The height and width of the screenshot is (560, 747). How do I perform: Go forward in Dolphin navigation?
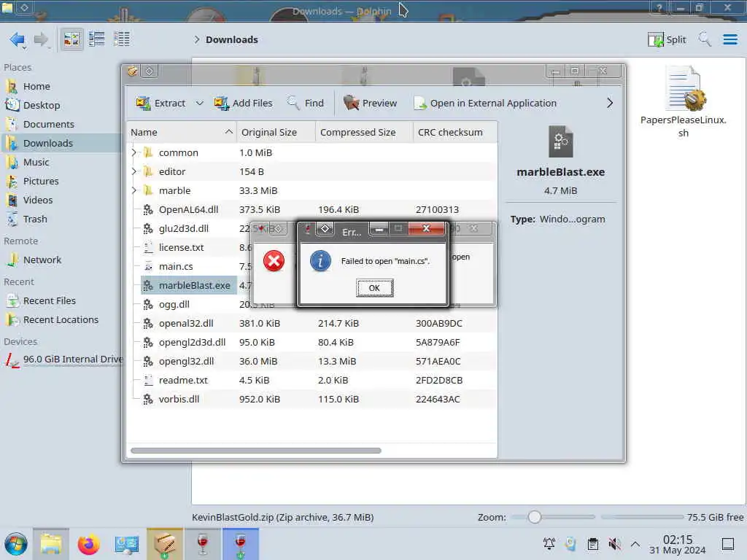tap(42, 39)
